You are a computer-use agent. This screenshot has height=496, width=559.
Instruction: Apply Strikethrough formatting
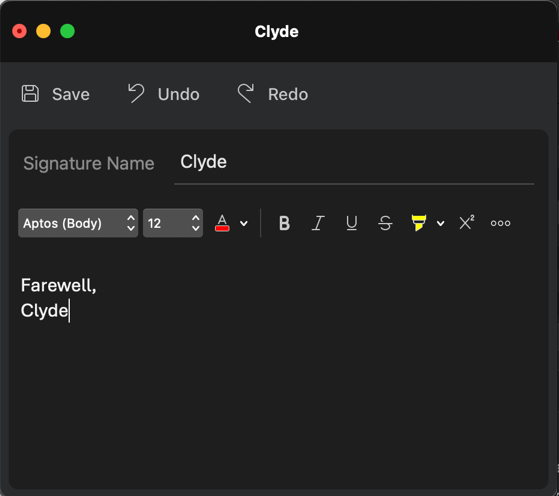[x=385, y=223]
